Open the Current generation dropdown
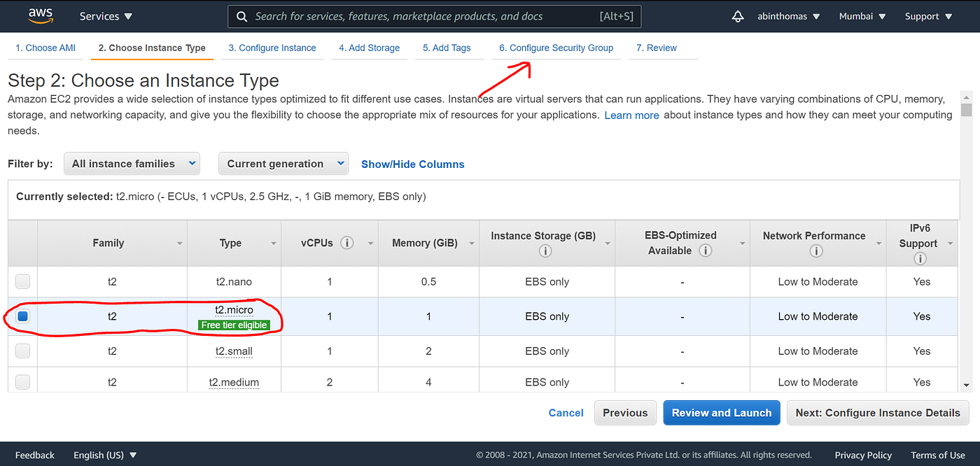Screen dimensions: 980x466 point(283,164)
